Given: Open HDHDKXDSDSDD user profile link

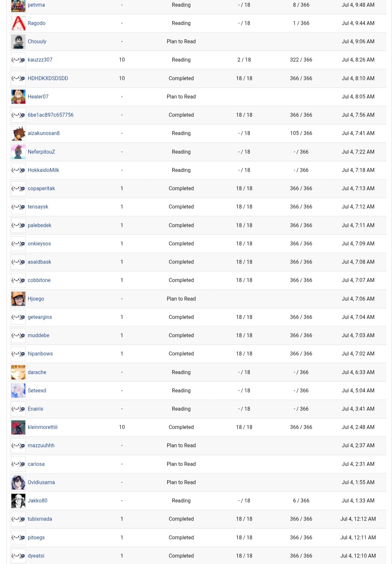Looking at the screenshot, I should click(x=48, y=78).
